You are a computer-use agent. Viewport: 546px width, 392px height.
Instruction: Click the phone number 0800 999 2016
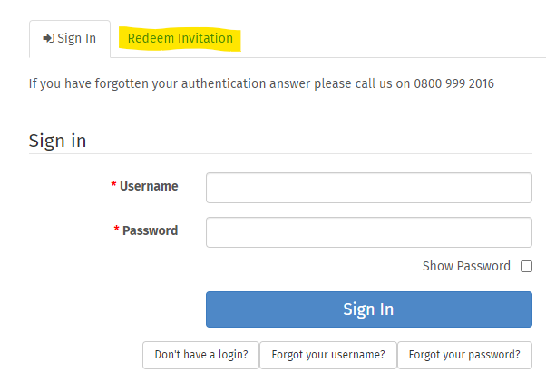[453, 84]
